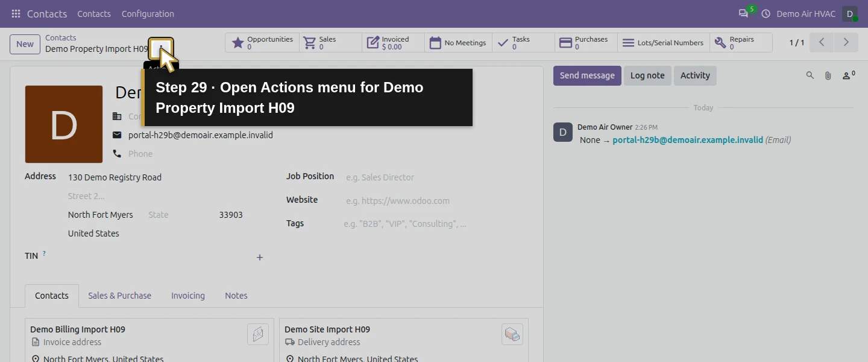Viewport: 868px width, 362px height.
Task: Click the portal-h29b email link in chatter
Action: tap(688, 140)
